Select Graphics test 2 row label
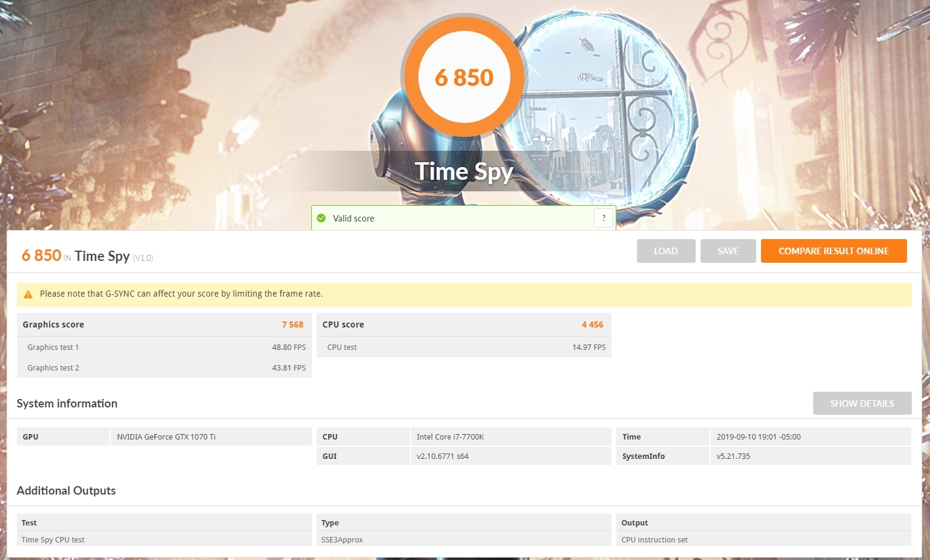 click(x=53, y=368)
